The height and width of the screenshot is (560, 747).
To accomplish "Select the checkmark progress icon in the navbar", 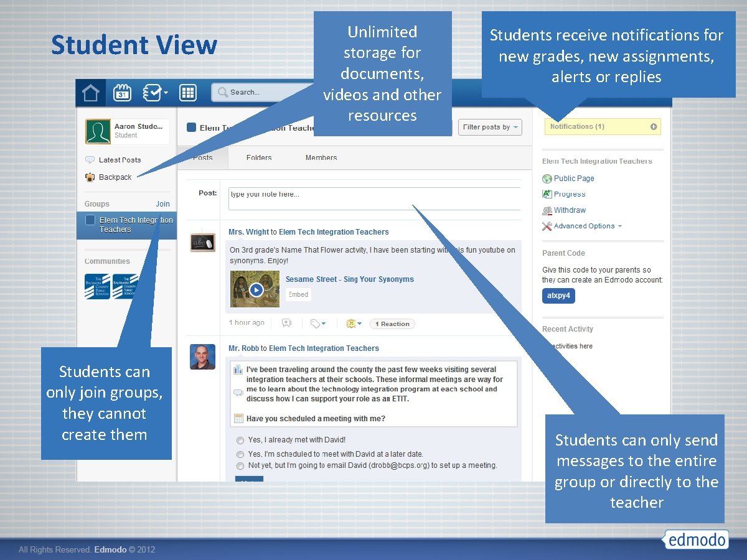I will click(x=151, y=92).
